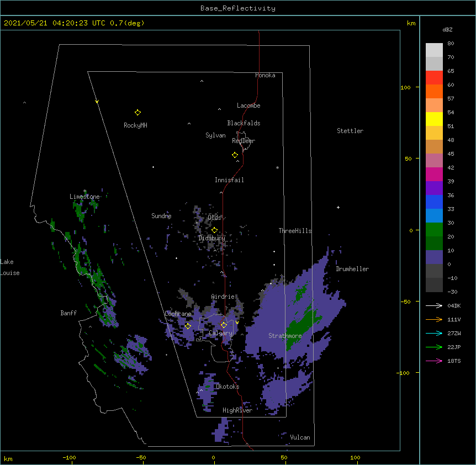Click the Olds label
This screenshot has width=476, height=465.
click(x=214, y=218)
